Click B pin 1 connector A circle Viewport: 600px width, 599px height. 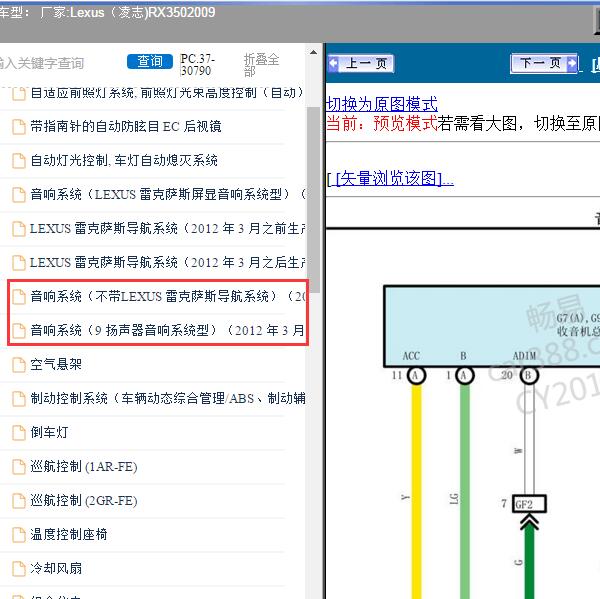pyautogui.click(x=464, y=375)
